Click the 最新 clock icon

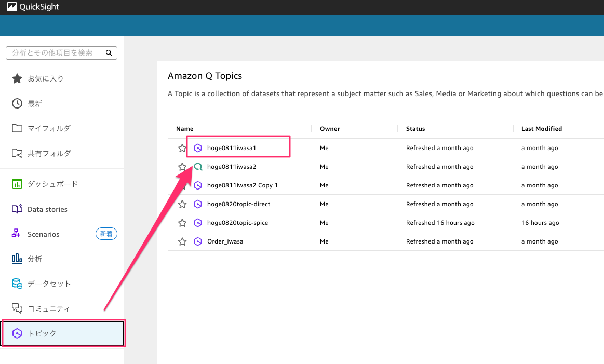pyautogui.click(x=17, y=104)
